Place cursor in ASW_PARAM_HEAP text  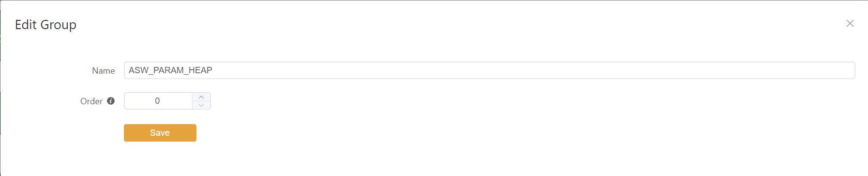point(170,70)
